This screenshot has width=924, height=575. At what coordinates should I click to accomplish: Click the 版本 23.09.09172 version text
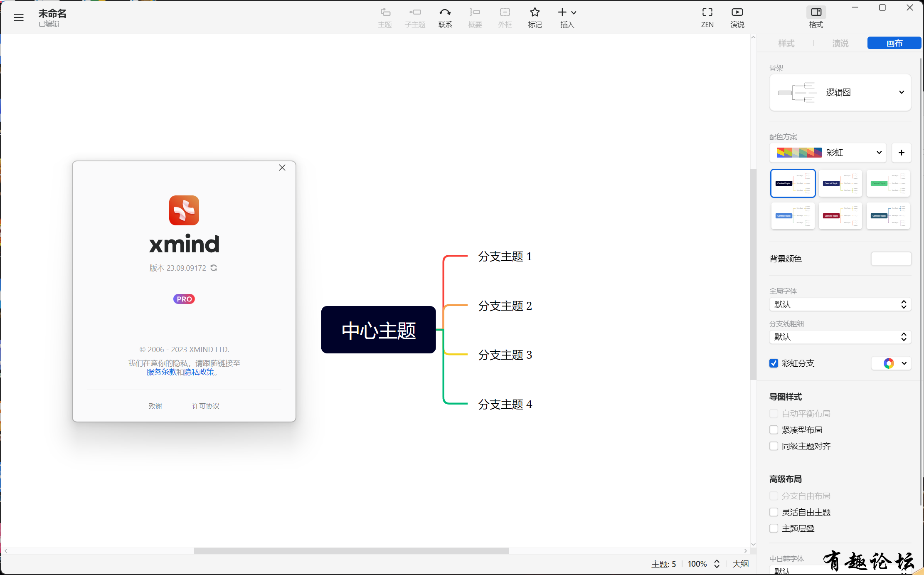tap(177, 268)
